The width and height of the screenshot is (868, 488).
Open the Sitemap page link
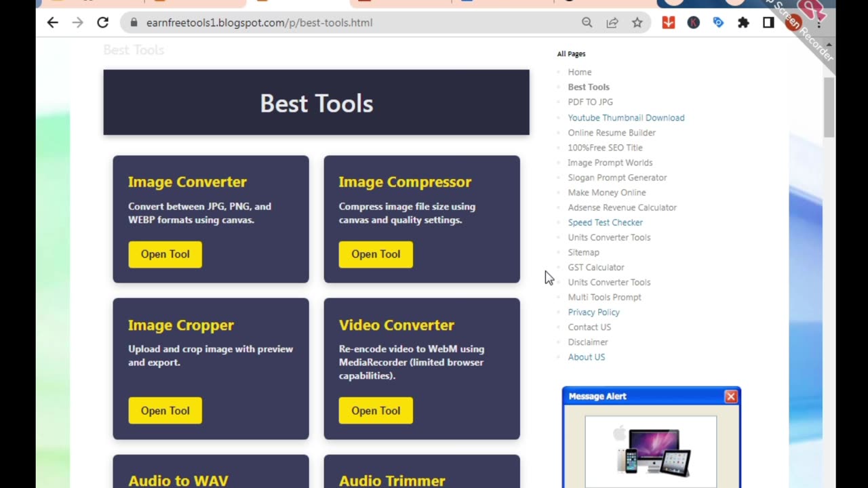(x=583, y=252)
